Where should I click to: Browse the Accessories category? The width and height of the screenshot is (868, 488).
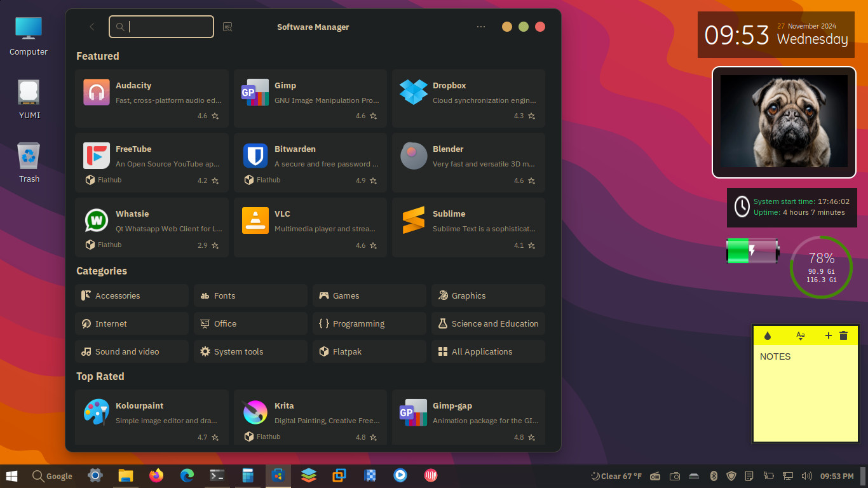point(132,295)
